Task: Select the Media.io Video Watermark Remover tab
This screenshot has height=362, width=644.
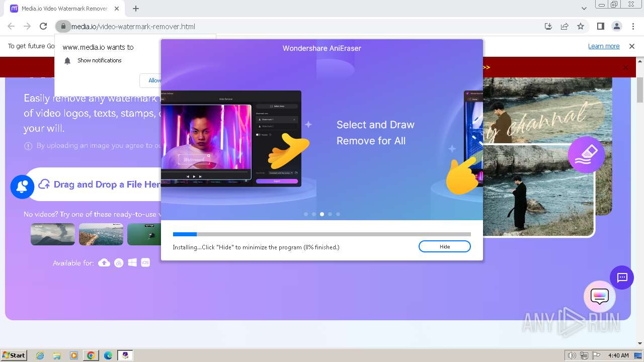Action: pyautogui.click(x=64, y=9)
